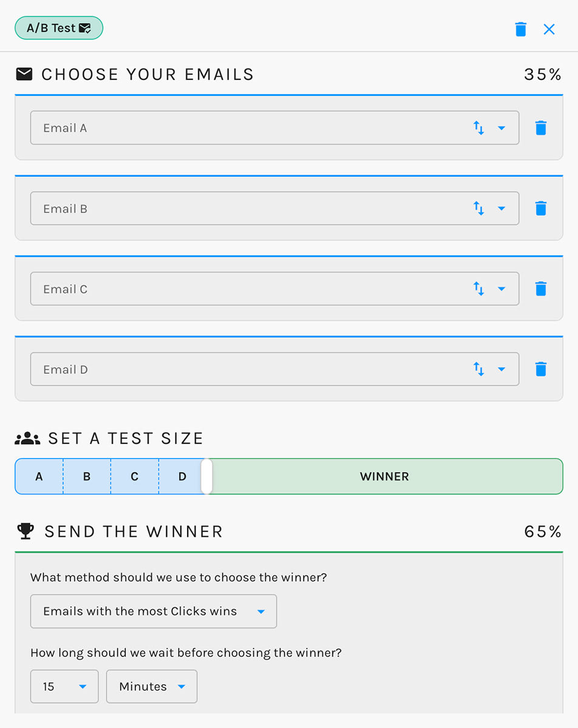Delete Email C using its trash icon

click(540, 289)
